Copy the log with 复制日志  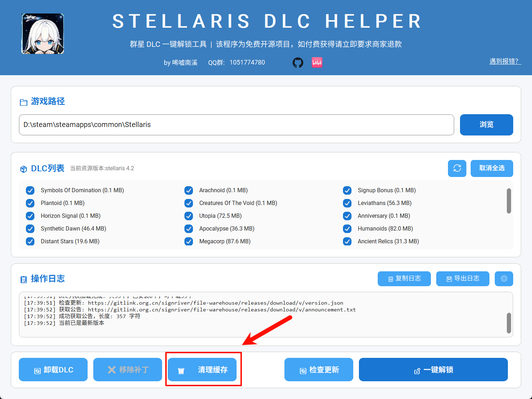(404, 279)
